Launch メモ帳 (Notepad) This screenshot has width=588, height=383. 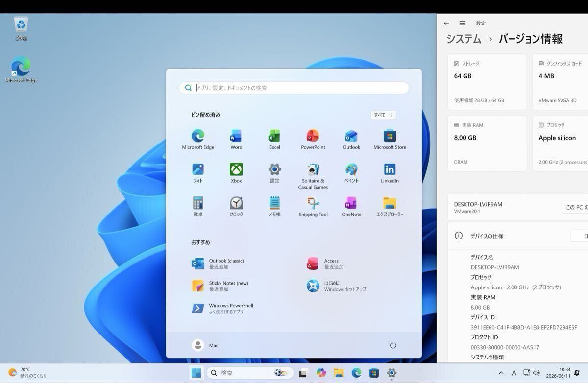(274, 207)
